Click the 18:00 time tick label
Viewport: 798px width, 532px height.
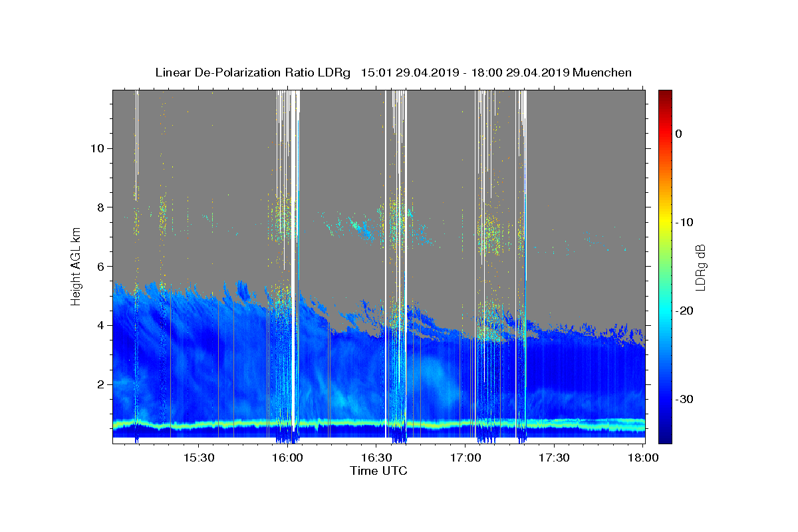tap(643, 458)
